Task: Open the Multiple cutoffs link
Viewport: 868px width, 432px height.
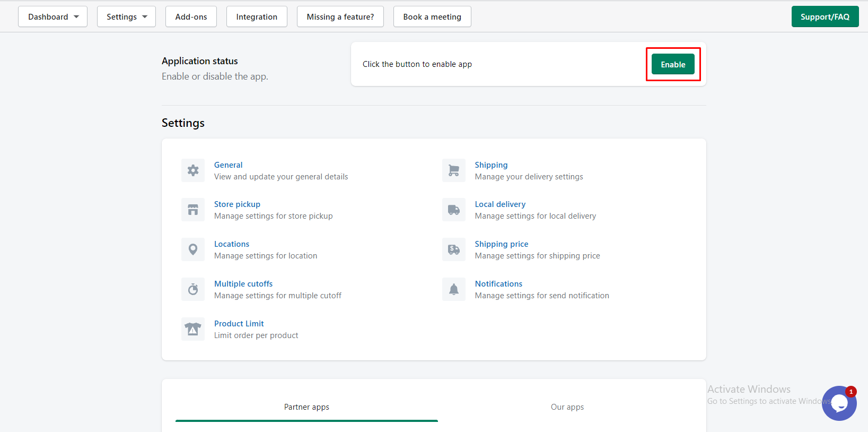Action: click(243, 284)
